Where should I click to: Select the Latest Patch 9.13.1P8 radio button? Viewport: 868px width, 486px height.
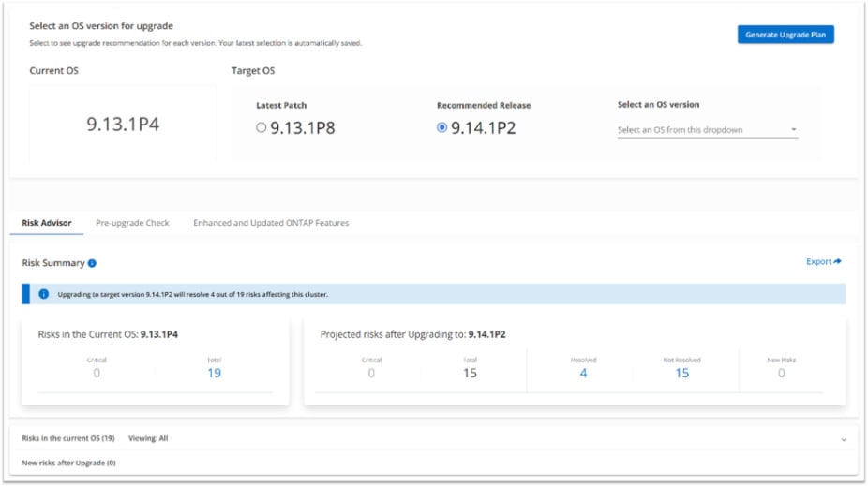coord(262,128)
